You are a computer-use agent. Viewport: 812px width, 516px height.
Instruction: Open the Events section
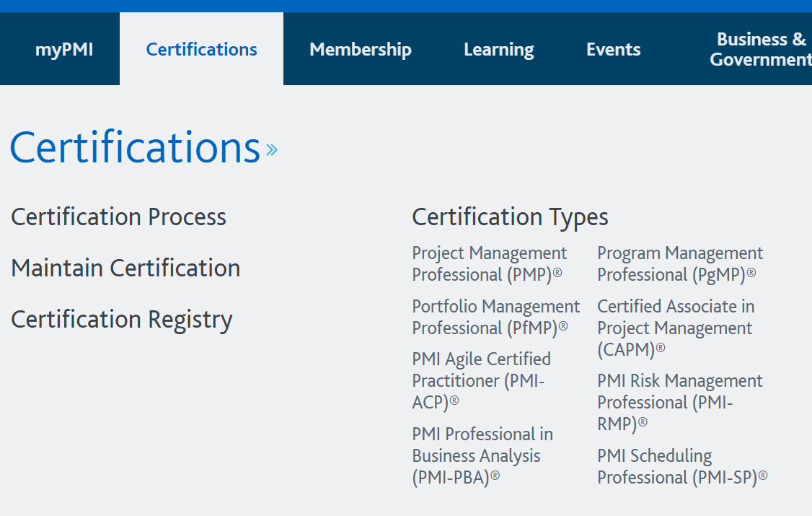click(x=614, y=49)
